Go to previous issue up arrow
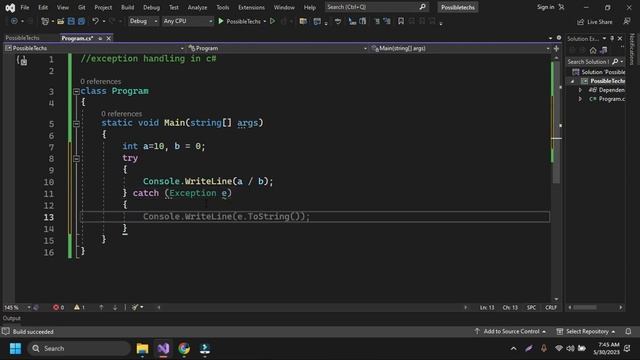This screenshot has width=640, height=360. 101,307
